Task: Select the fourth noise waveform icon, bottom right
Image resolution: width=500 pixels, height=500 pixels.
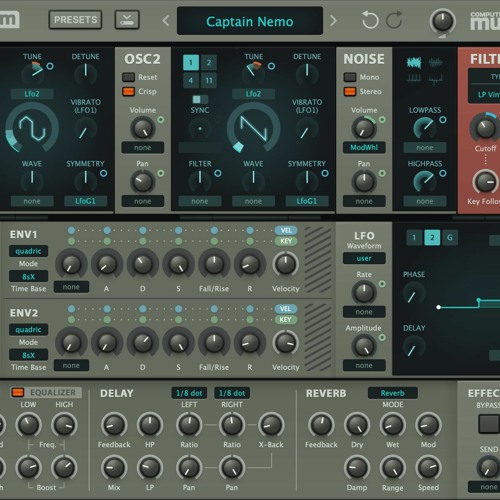Action: 435,79
